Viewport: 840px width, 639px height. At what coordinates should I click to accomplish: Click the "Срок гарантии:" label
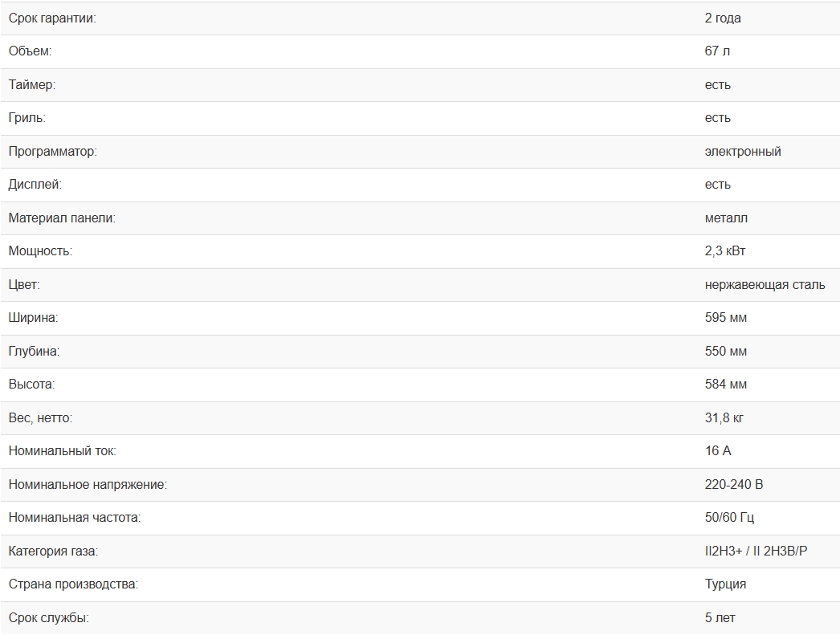pos(51,18)
